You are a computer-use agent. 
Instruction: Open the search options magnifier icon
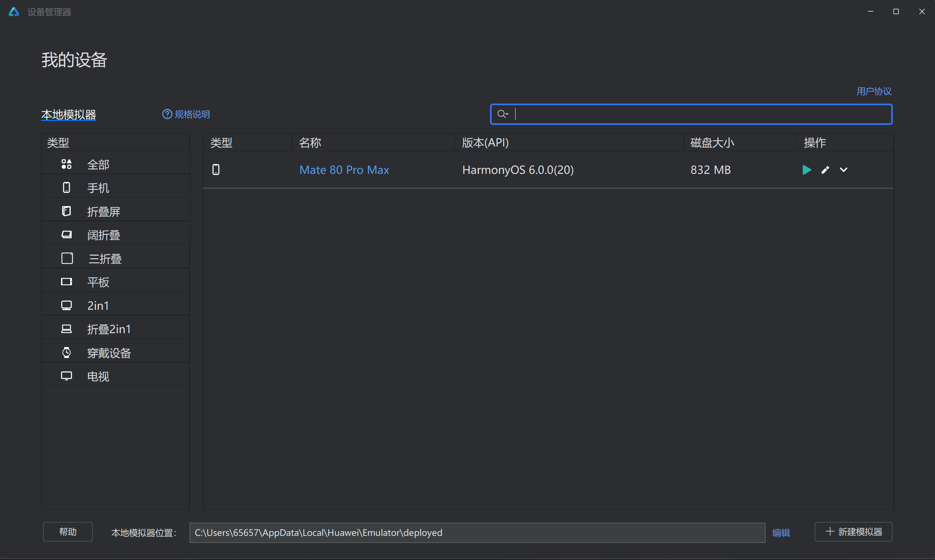503,114
